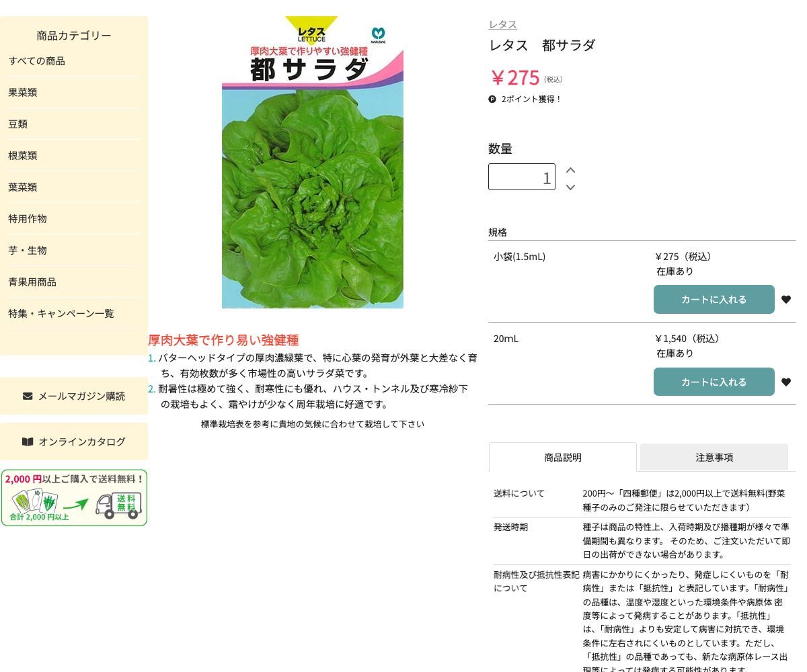Select the 商品説明 tab
This screenshot has height=672, width=807.
pyautogui.click(x=563, y=457)
